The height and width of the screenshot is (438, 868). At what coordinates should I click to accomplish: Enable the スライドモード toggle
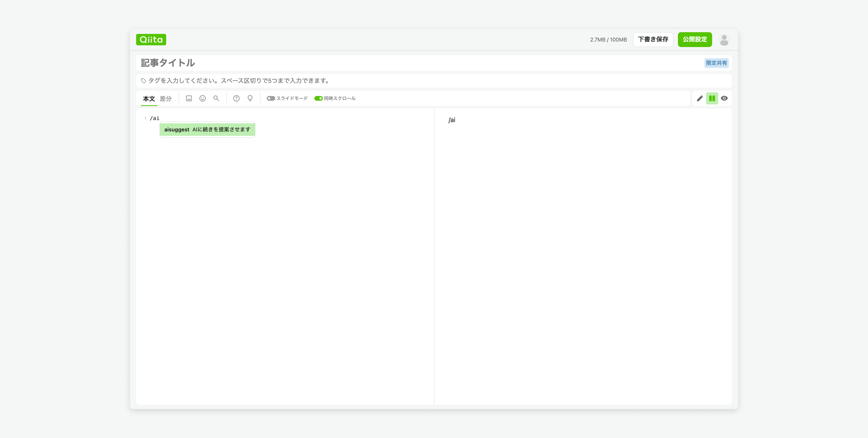271,98
